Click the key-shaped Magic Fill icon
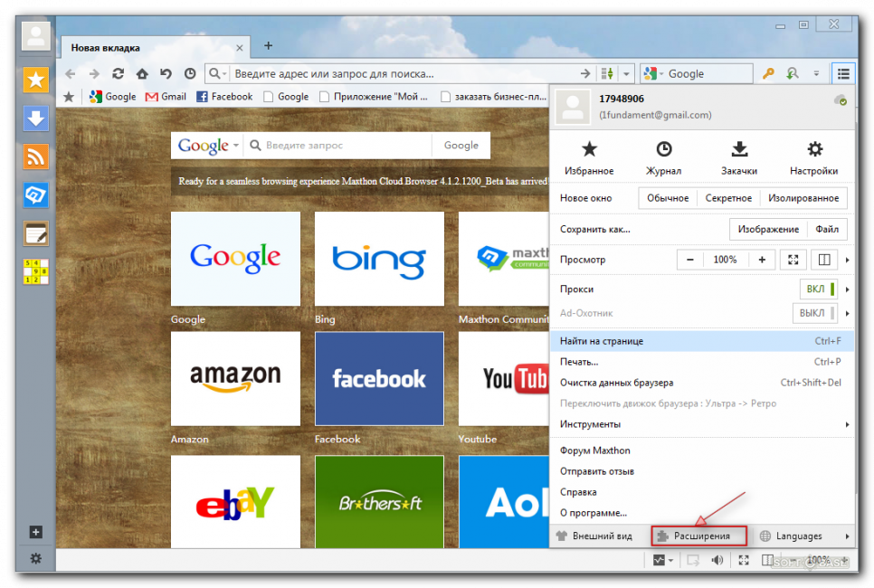This screenshot has width=874, height=588. click(769, 73)
